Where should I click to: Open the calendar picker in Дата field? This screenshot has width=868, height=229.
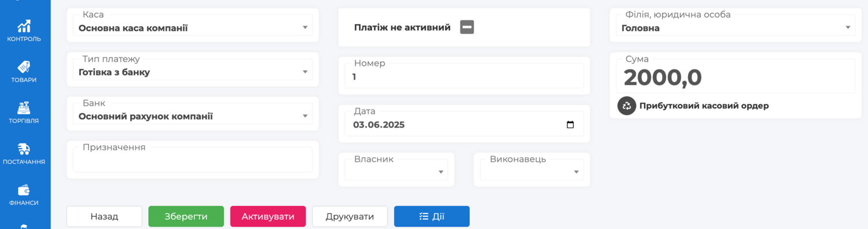pos(570,124)
